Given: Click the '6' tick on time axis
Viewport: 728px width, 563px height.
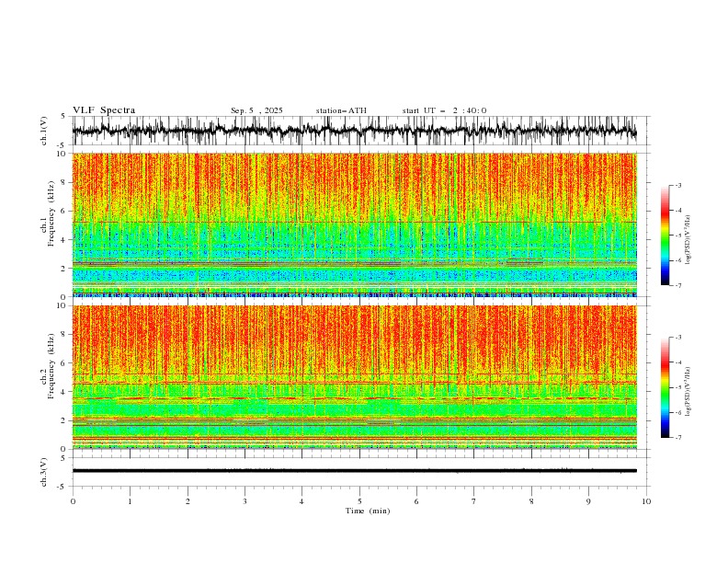Looking at the screenshot, I should [416, 501].
